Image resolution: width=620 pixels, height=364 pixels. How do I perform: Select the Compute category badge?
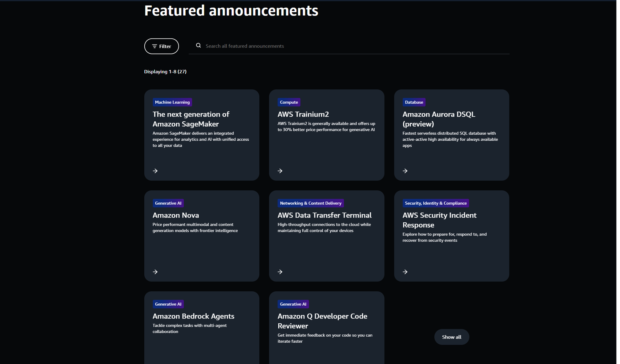point(289,102)
